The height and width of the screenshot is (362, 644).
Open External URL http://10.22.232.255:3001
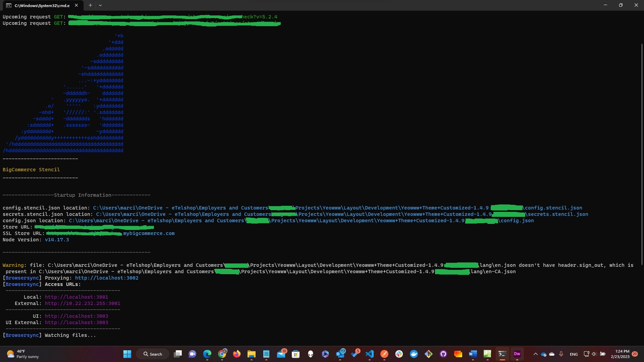click(83, 303)
